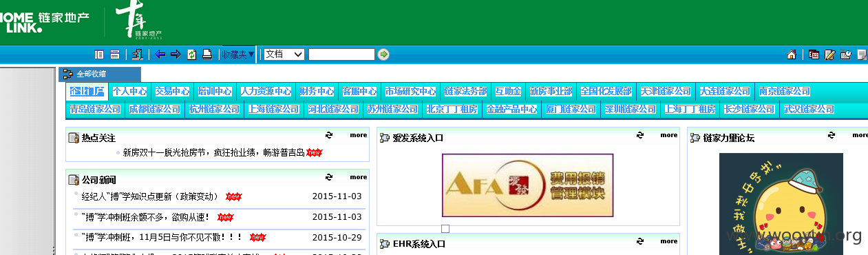Image resolution: width=868 pixels, height=255 pixels.
Task: Click the printer icon in toolbar
Action: pos(207,54)
